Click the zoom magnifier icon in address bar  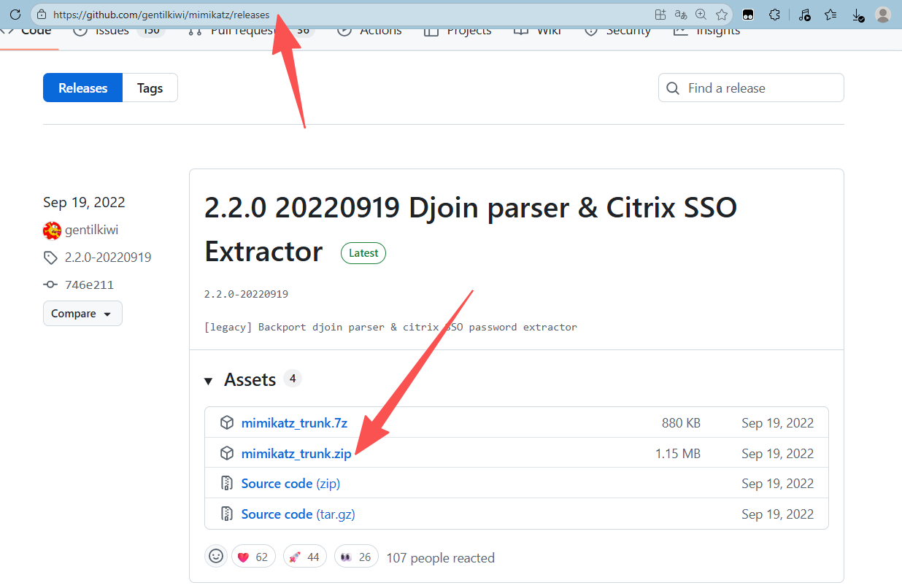pos(701,14)
